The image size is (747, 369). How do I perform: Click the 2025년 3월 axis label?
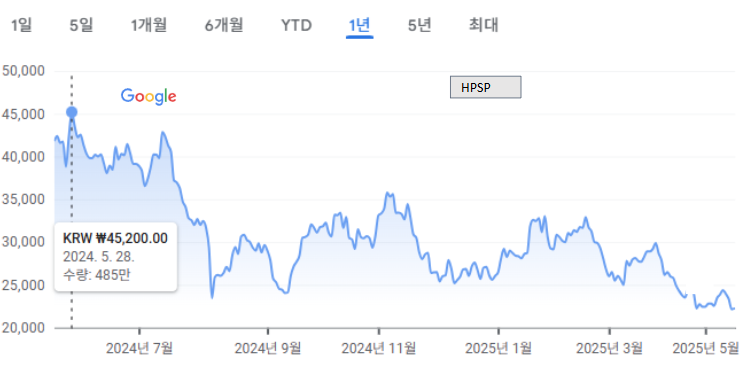pyautogui.click(x=610, y=349)
